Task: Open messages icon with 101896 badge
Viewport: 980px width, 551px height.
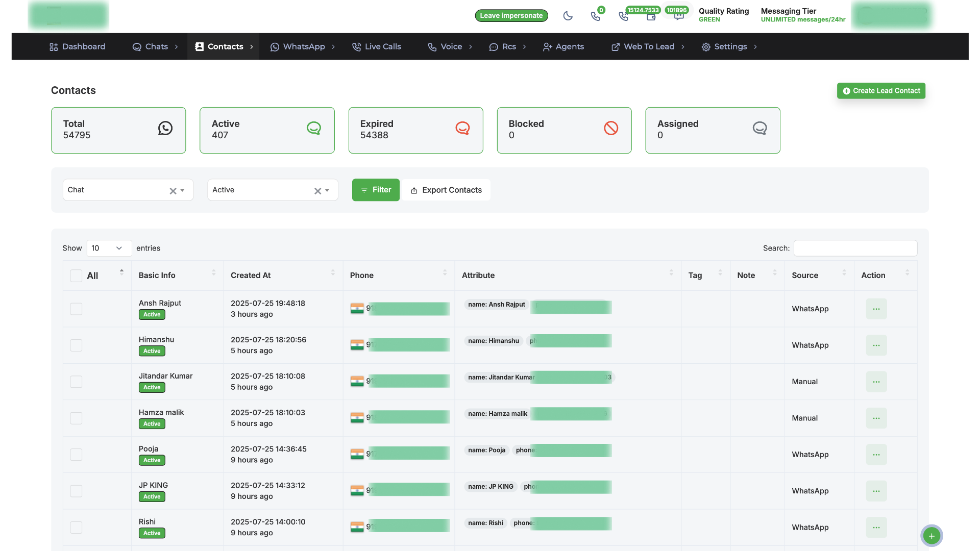Action: 678,17
